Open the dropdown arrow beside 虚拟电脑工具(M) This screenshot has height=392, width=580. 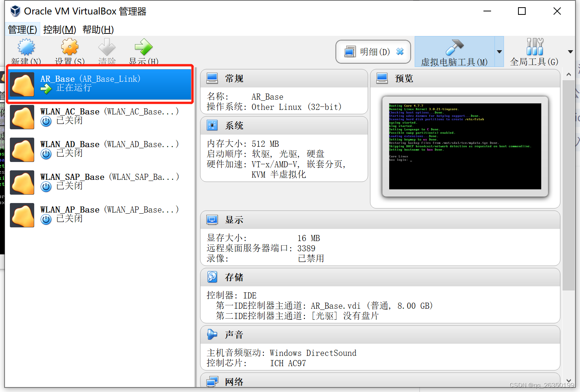pyautogui.click(x=499, y=52)
